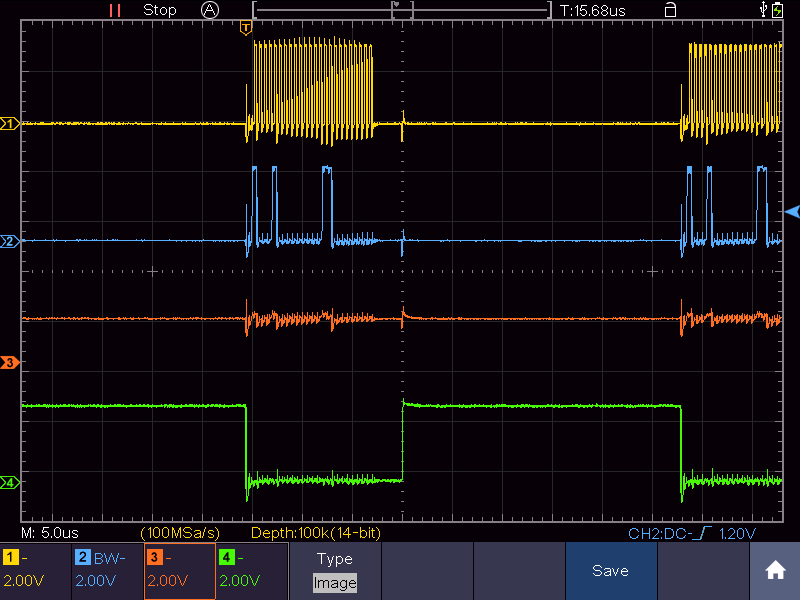Open the CH2 DC trigger 1.20V setting

(691, 534)
